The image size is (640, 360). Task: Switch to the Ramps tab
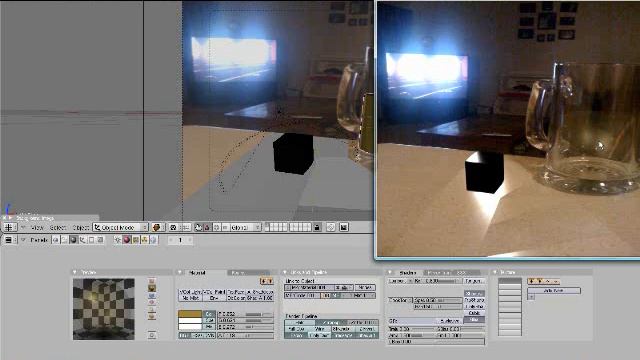[x=249, y=273]
